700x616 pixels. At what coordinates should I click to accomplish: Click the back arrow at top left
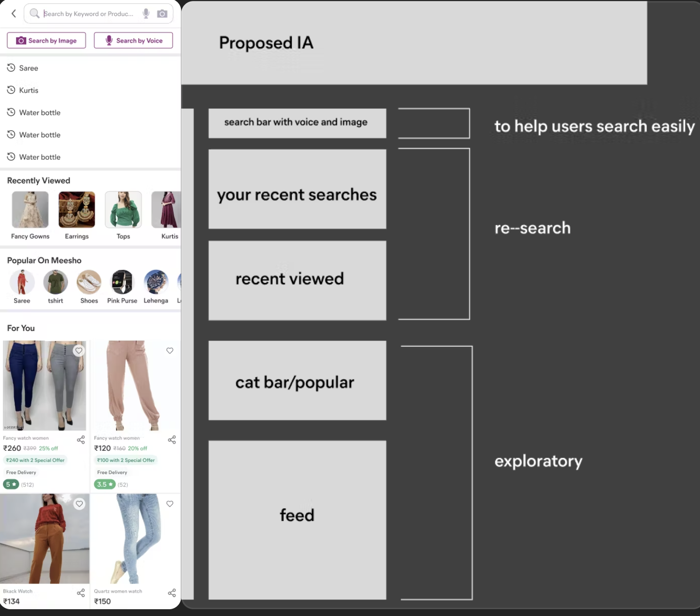[x=13, y=13]
